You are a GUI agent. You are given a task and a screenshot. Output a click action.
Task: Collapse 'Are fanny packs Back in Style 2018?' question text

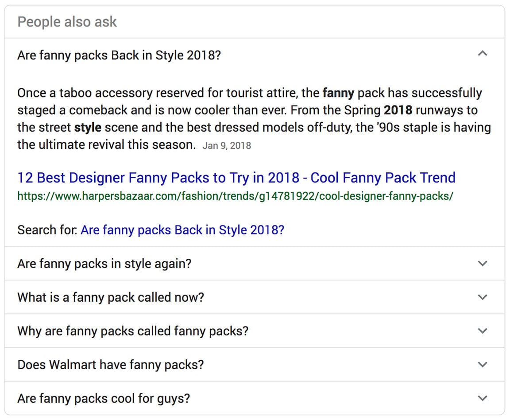coord(119,55)
